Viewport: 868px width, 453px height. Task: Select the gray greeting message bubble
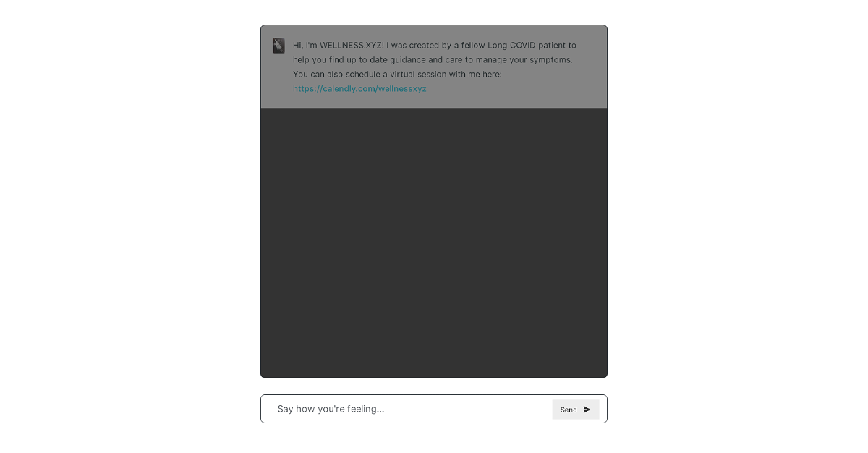434,67
